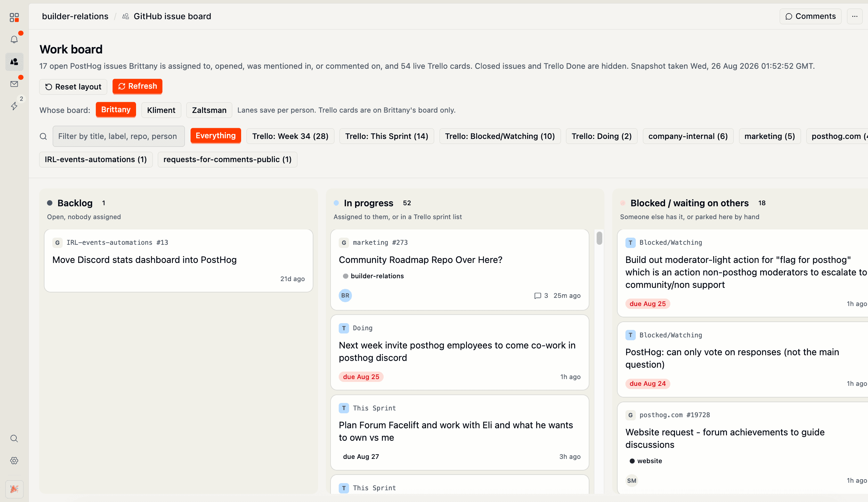The height and width of the screenshot is (502, 868).
Task: Click the Blocked lane color dot
Action: 623,203
